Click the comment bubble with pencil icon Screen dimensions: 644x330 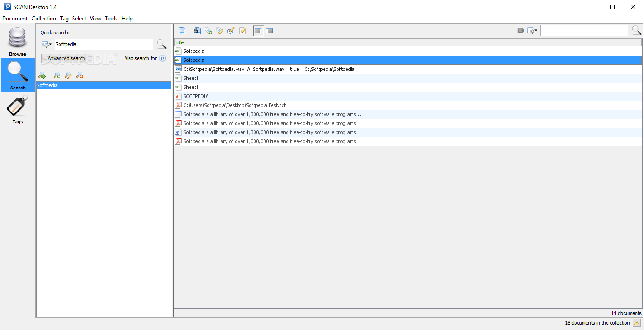(x=231, y=31)
